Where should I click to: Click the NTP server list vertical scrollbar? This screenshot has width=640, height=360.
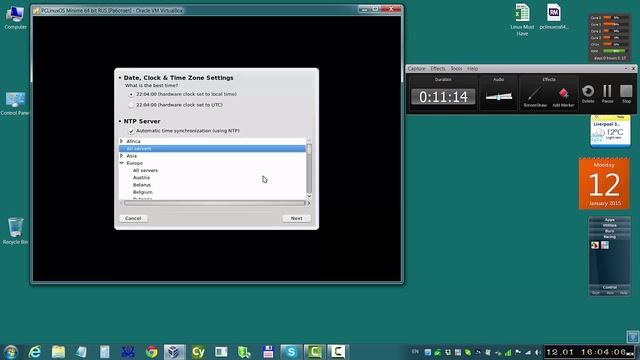309,168
